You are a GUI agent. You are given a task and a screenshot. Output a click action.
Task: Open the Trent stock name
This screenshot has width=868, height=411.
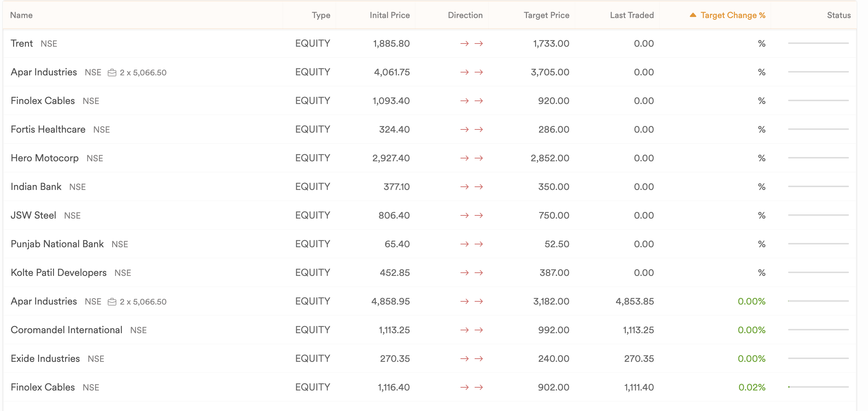click(x=22, y=44)
